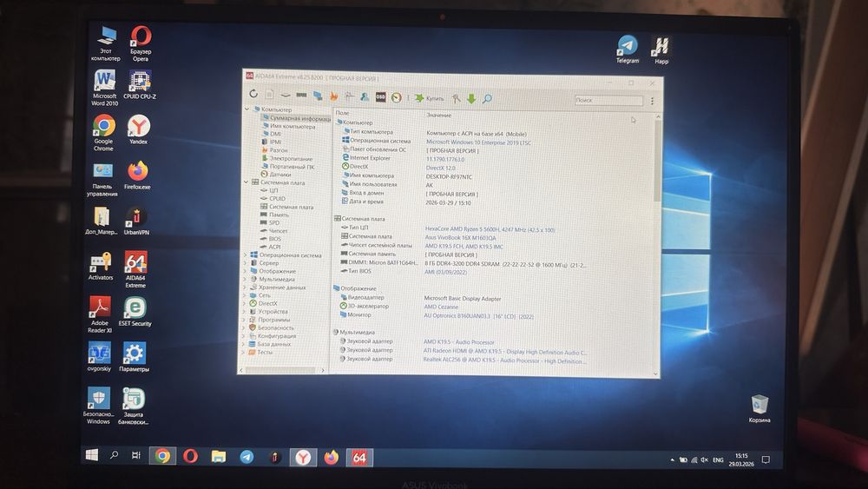This screenshot has width=868, height=489.
Task: Open AIDA64 Extreme desktop shortcut
Action: (x=135, y=270)
